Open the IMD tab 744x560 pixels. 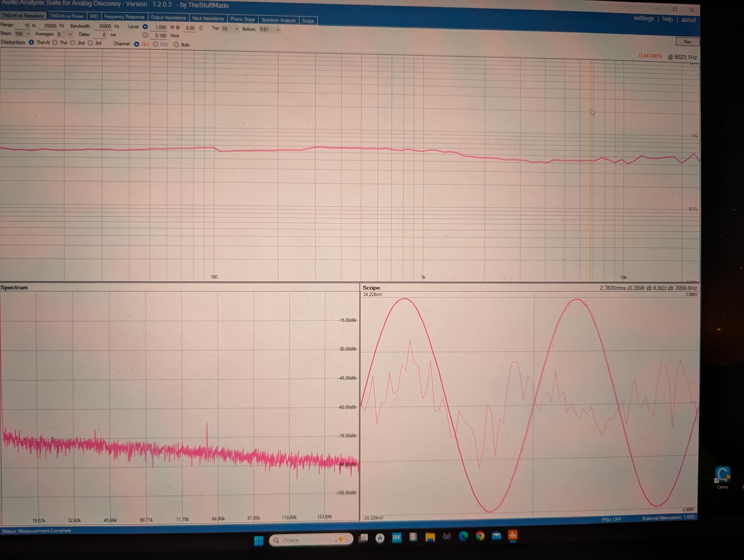pyautogui.click(x=94, y=16)
